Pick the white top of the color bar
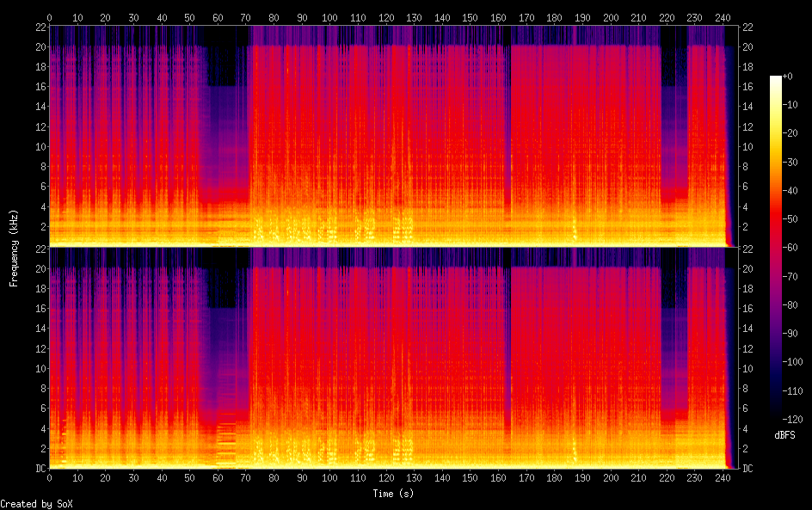Screen dimensions: 812x510 (776, 80)
